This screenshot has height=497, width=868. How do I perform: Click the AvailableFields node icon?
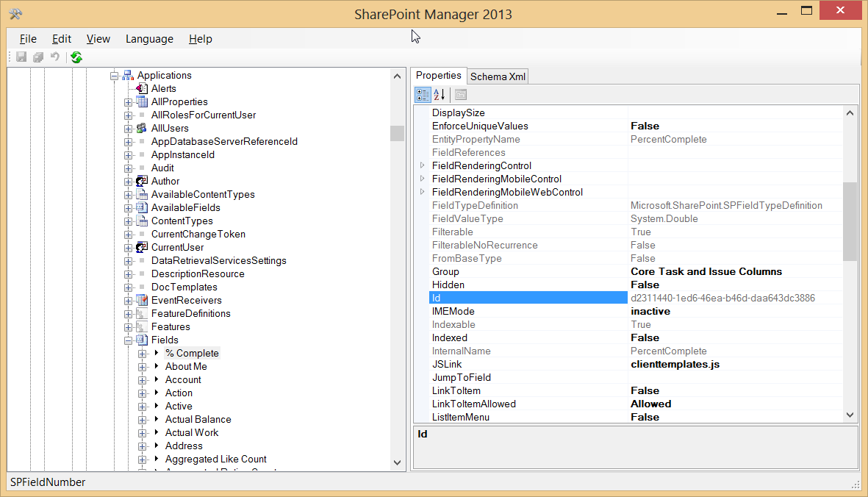point(142,207)
